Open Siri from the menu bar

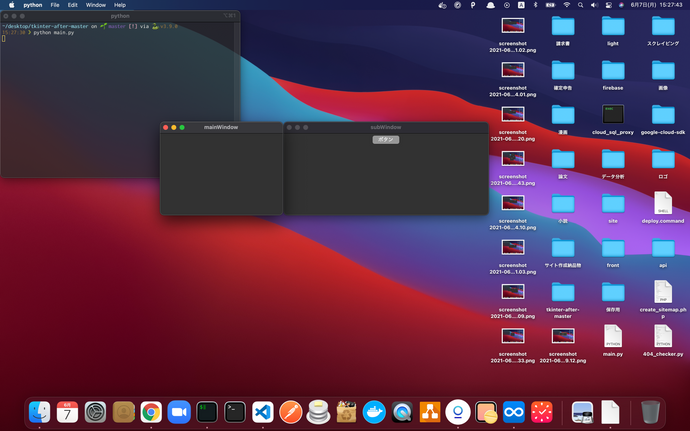tap(621, 5)
